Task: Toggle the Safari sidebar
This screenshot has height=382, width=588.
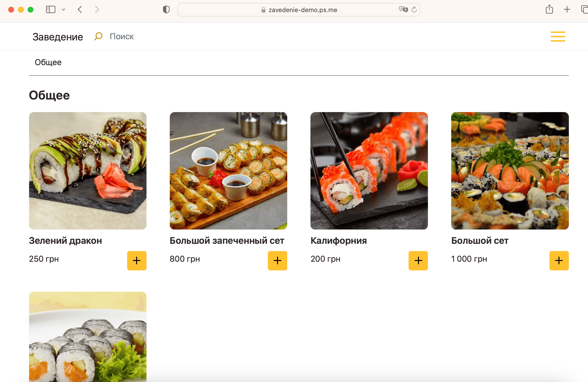Action: (51, 10)
